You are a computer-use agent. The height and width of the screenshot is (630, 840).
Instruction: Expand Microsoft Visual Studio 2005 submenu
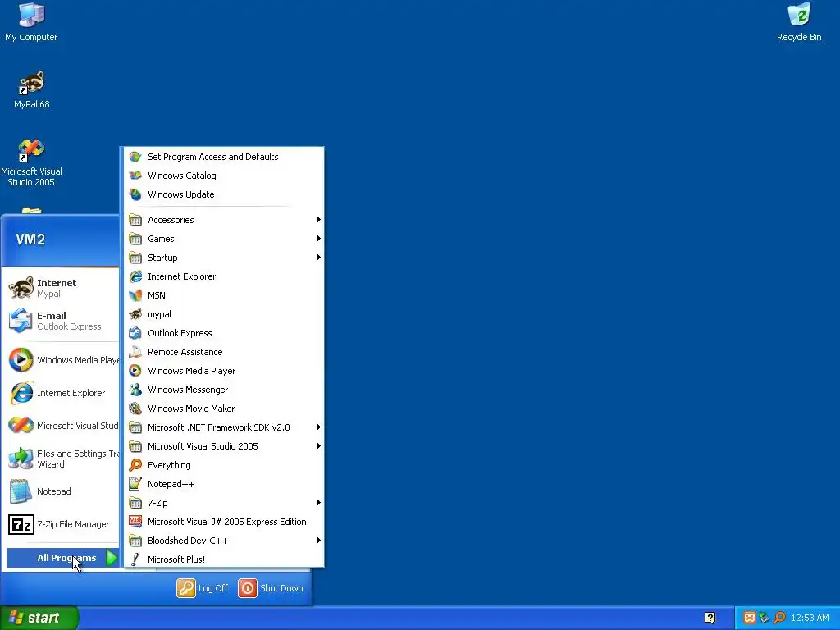(225, 446)
